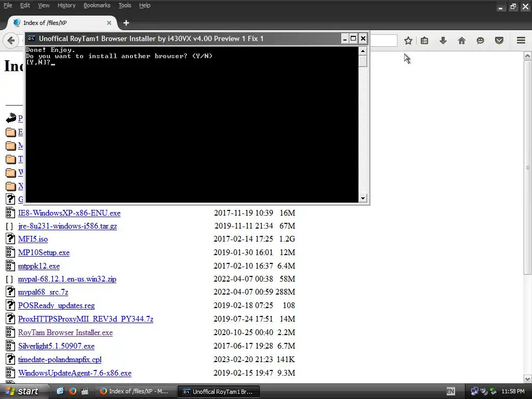Screen dimensions: 532x399
Task: Click the mtppk12.exe link
Action: 39,266
